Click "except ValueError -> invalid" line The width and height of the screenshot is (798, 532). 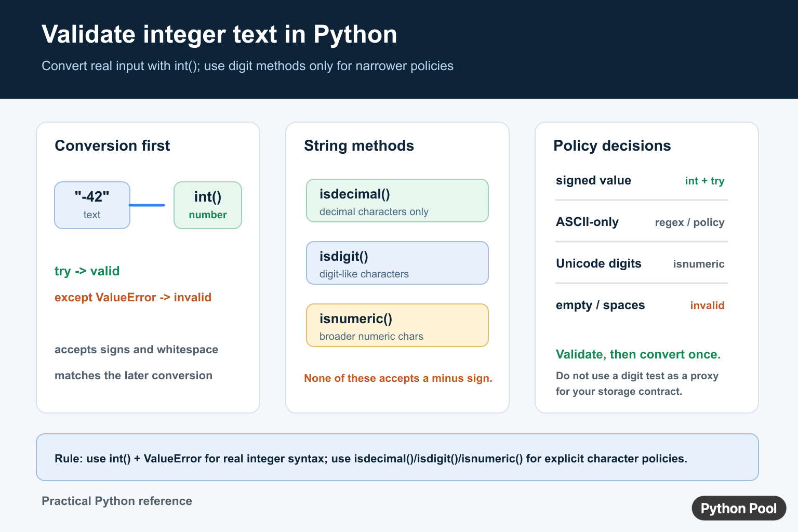click(x=133, y=298)
